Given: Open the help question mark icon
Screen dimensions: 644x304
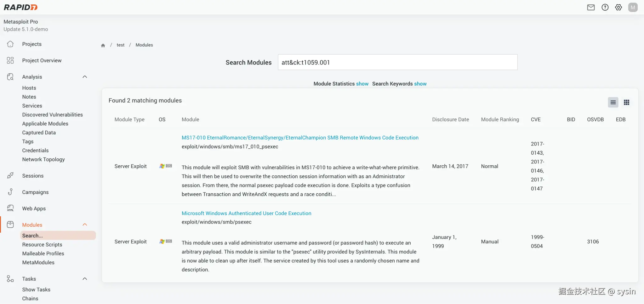Looking at the screenshot, I should tap(605, 7).
